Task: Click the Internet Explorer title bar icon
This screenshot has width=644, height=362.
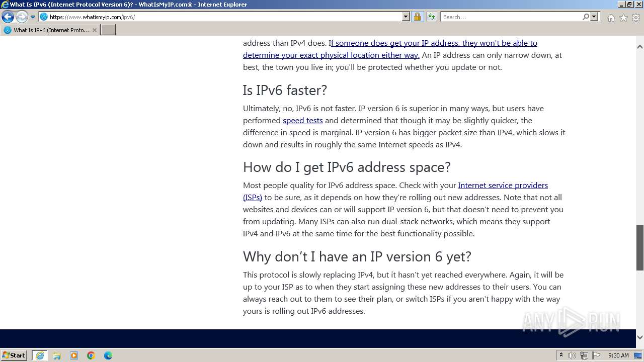Action: pos(5,5)
